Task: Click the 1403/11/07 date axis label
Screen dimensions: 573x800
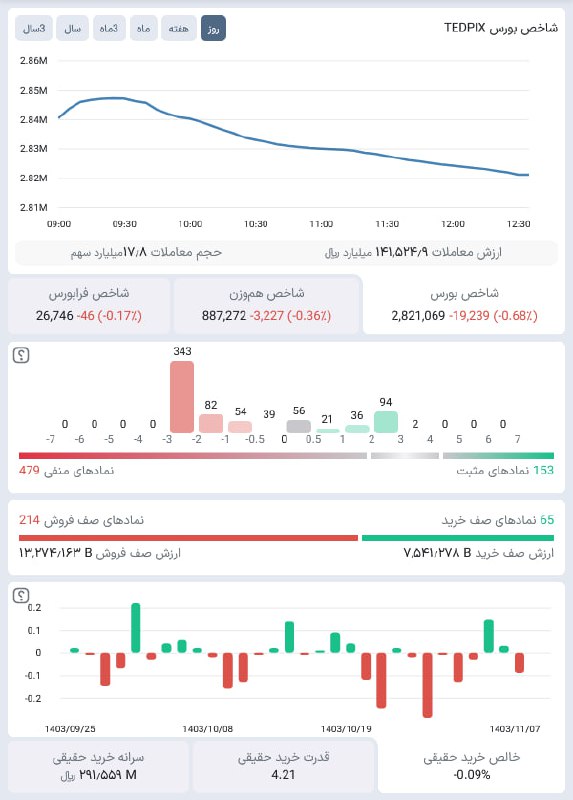Action: (x=514, y=729)
